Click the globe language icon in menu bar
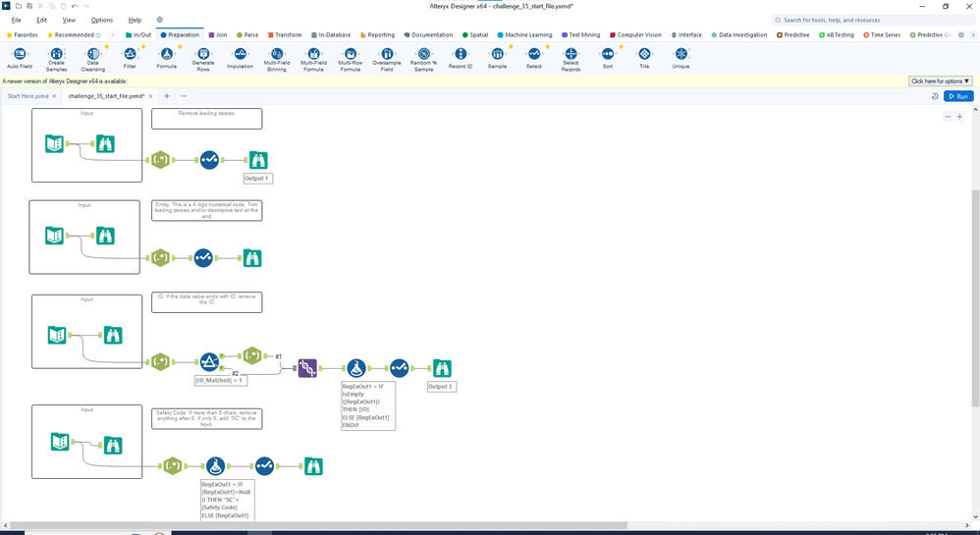Image resolution: width=980 pixels, height=535 pixels. (x=159, y=20)
